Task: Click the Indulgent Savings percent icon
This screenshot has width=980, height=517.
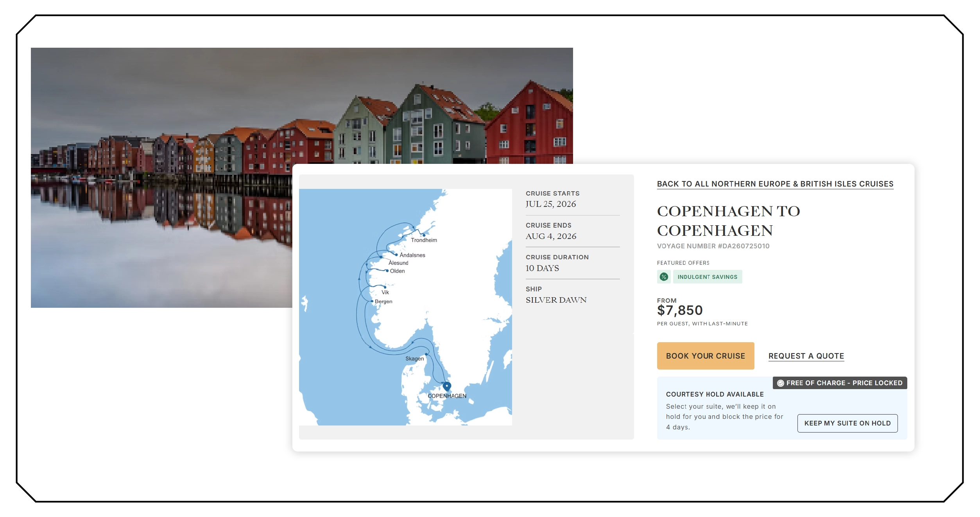Action: pyautogui.click(x=664, y=276)
